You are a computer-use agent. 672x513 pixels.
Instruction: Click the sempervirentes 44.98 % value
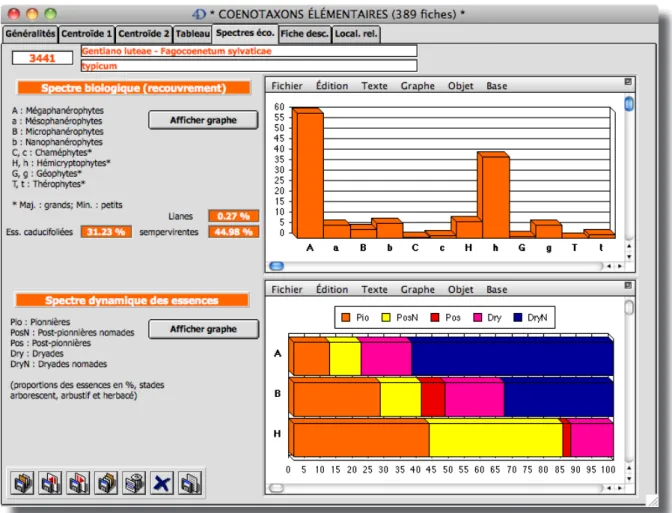pos(234,232)
